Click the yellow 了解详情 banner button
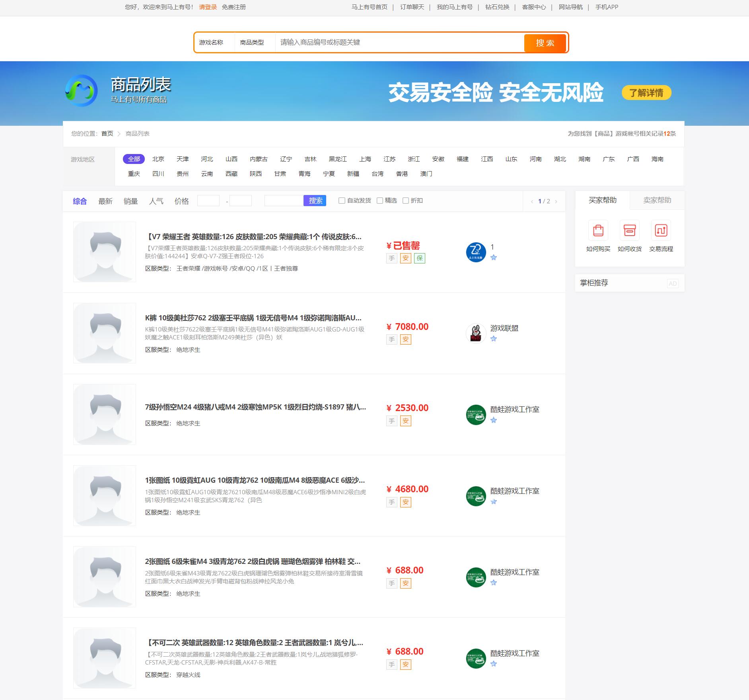 [x=646, y=93]
